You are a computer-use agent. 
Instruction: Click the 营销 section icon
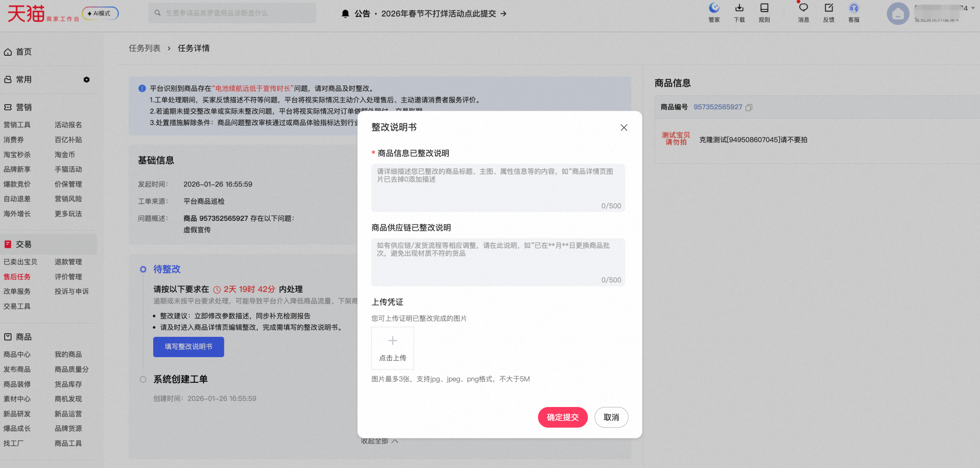click(x=8, y=107)
